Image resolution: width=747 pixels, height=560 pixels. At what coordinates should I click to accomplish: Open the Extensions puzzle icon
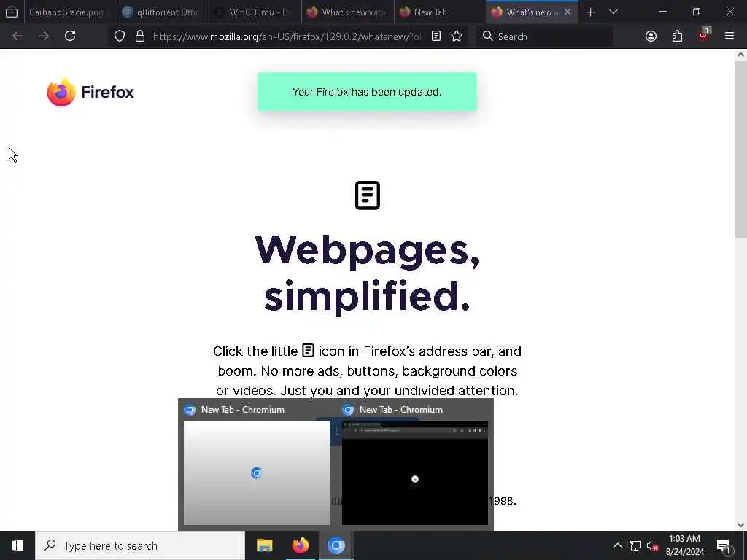[677, 36]
